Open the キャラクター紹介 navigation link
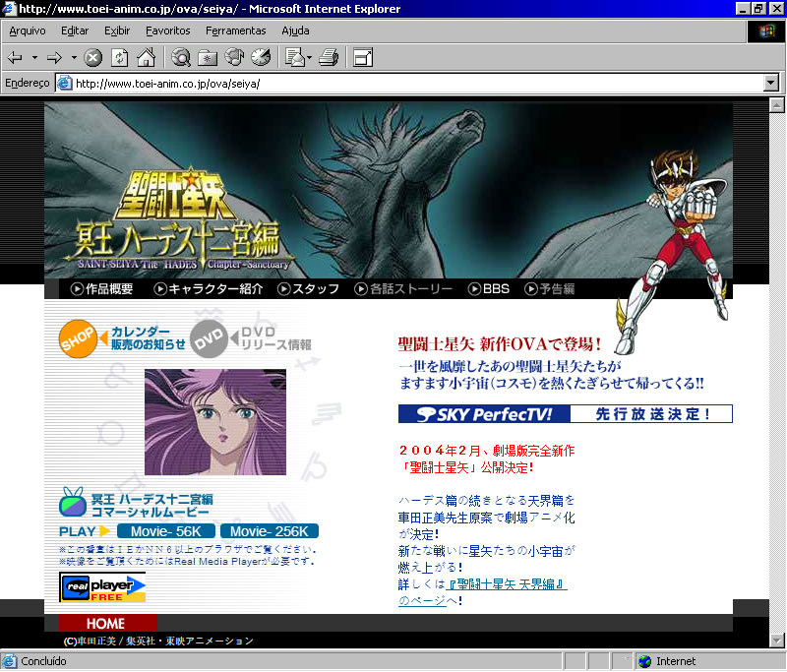Image resolution: width=787 pixels, height=672 pixels. click(x=209, y=289)
